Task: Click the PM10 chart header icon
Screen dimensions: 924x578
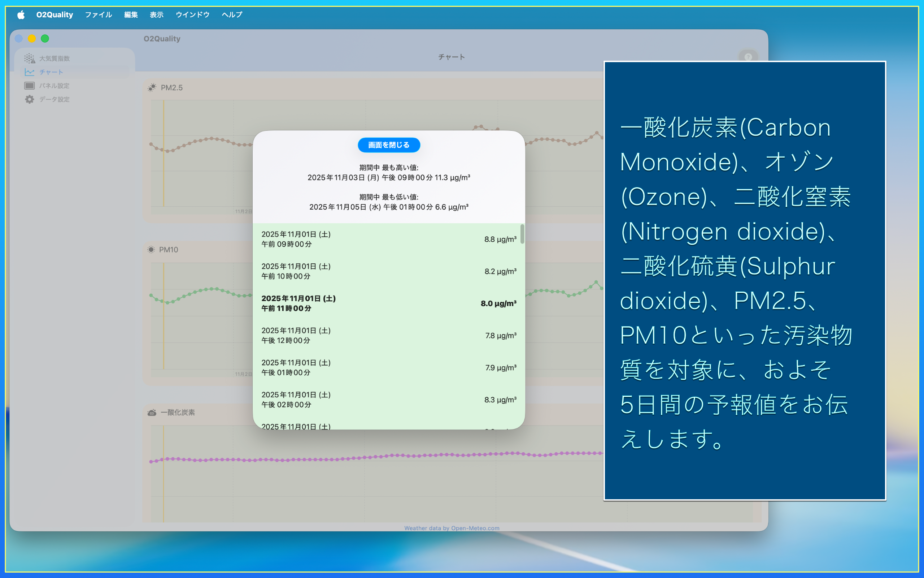Action: pos(151,250)
